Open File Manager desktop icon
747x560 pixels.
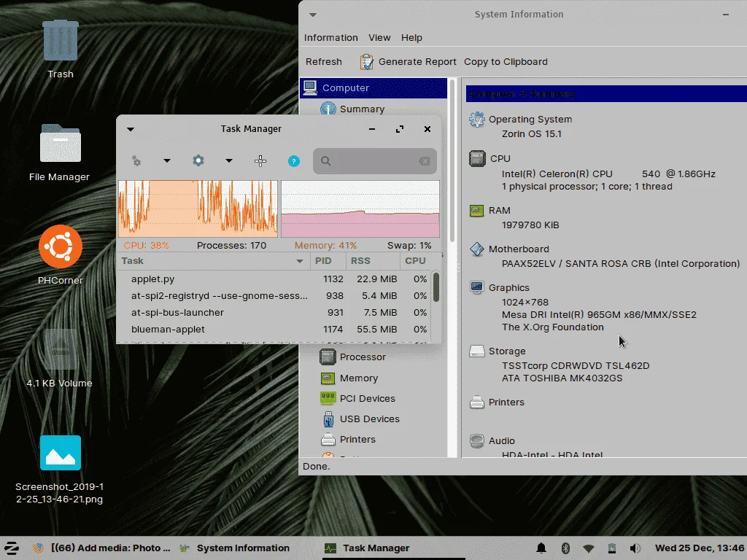point(60,152)
